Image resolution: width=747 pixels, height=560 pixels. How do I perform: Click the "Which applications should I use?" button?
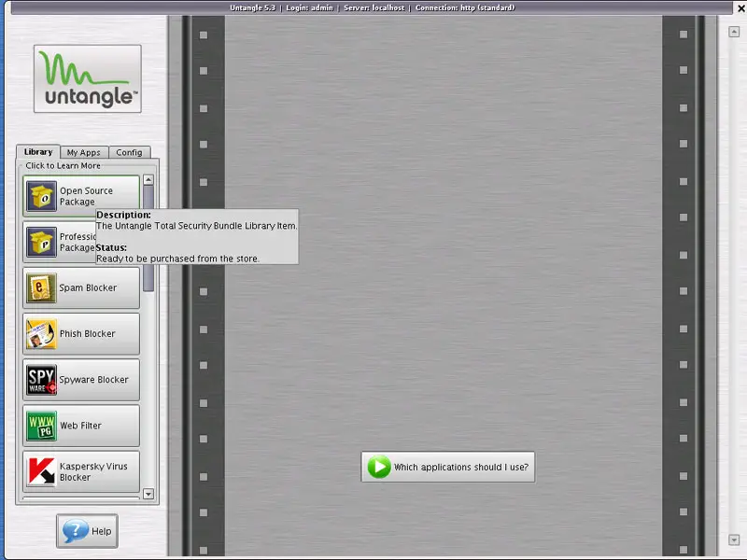tap(448, 467)
